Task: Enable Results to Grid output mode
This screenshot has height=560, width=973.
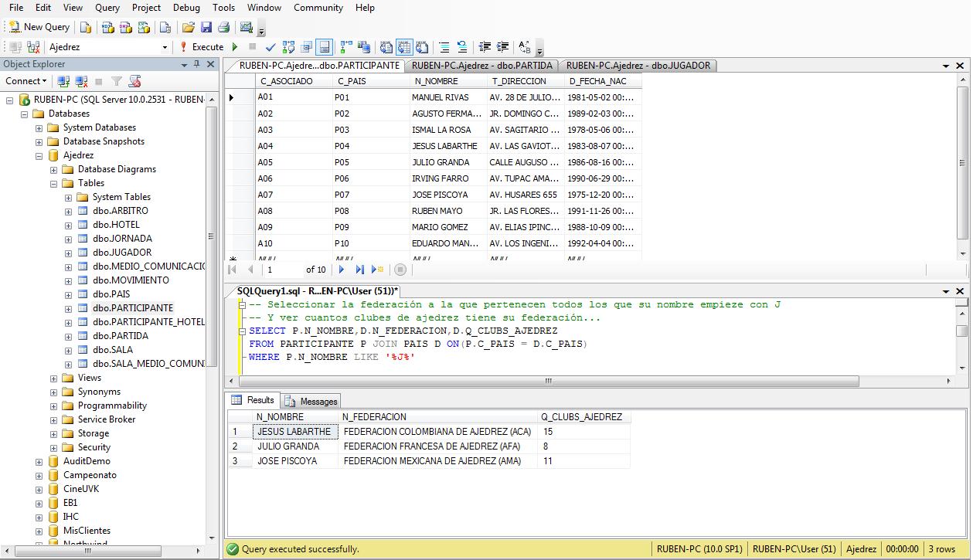Action: point(403,48)
